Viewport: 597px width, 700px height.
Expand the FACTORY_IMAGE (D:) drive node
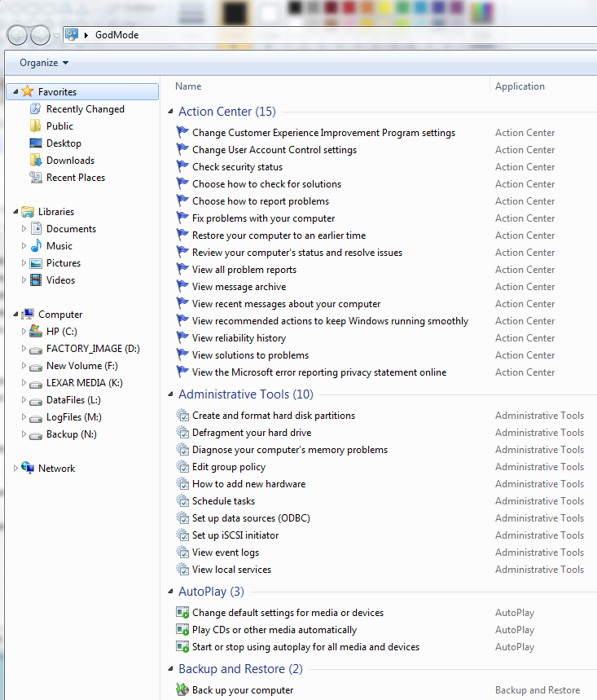(x=24, y=349)
